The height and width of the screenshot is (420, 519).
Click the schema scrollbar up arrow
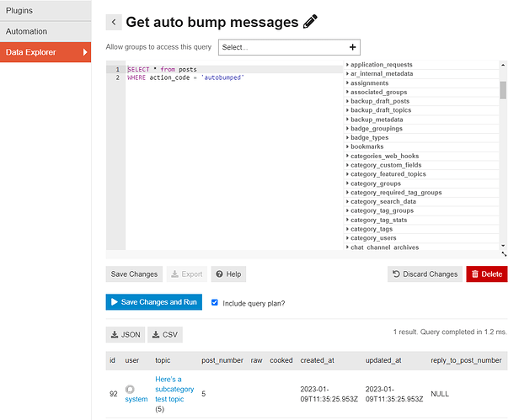pyautogui.click(x=503, y=65)
